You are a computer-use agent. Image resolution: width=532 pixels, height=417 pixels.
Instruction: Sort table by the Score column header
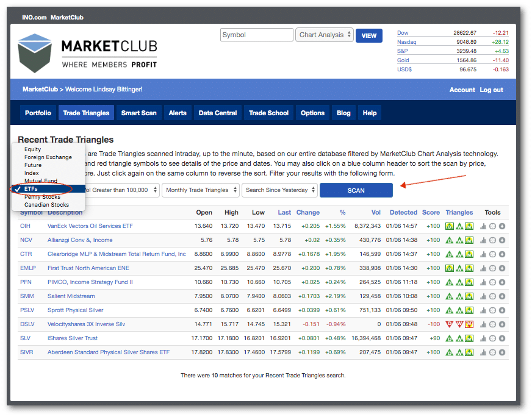(x=431, y=213)
